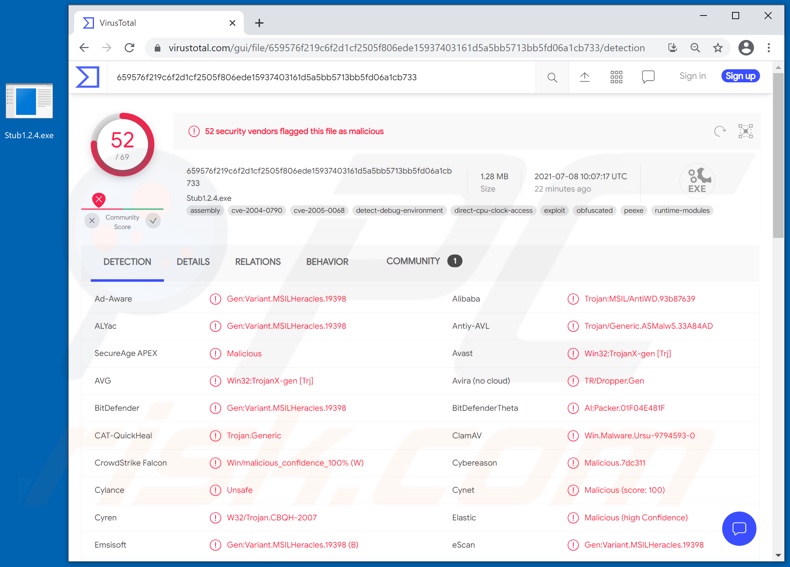The width and height of the screenshot is (790, 567).
Task: Click the Avast result Win32:TrojanX-gen [Trj]
Action: pos(627,354)
